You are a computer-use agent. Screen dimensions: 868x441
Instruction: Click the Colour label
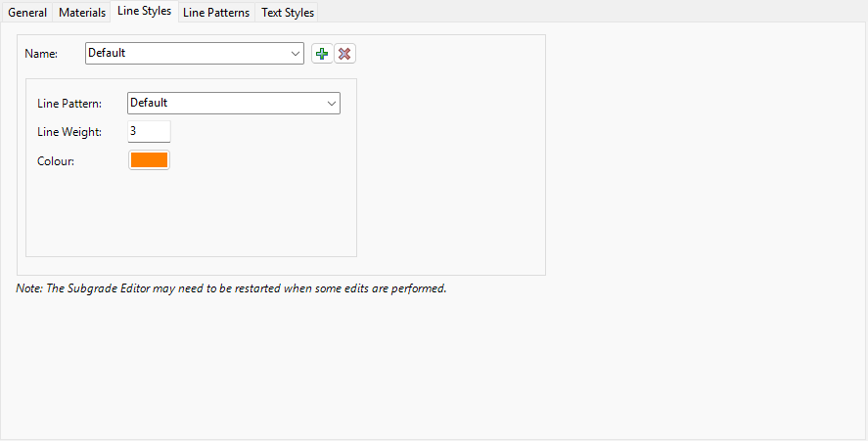coord(56,161)
